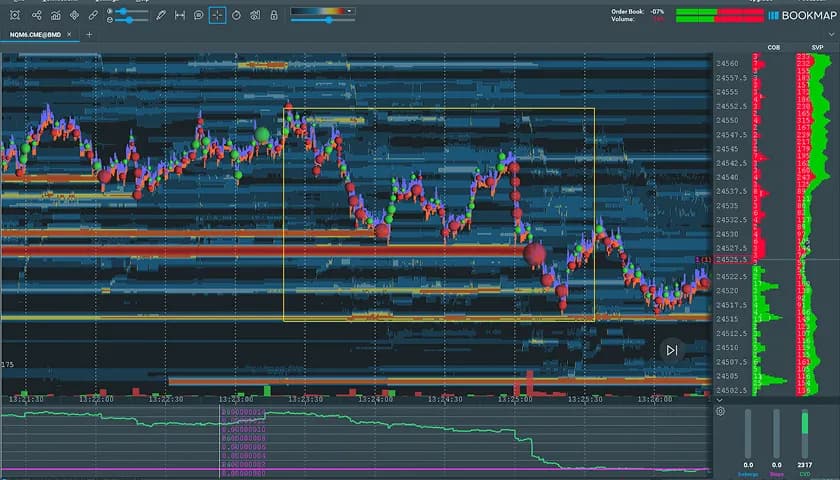Viewport: 840px width, 480px height.
Task: Select the pencil drawing tool
Action: click(x=161, y=16)
